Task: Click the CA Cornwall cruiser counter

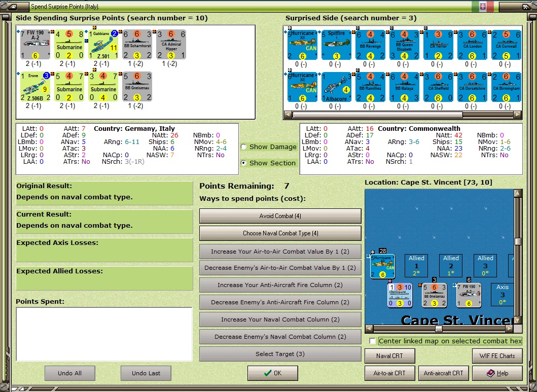Action: tap(506, 45)
